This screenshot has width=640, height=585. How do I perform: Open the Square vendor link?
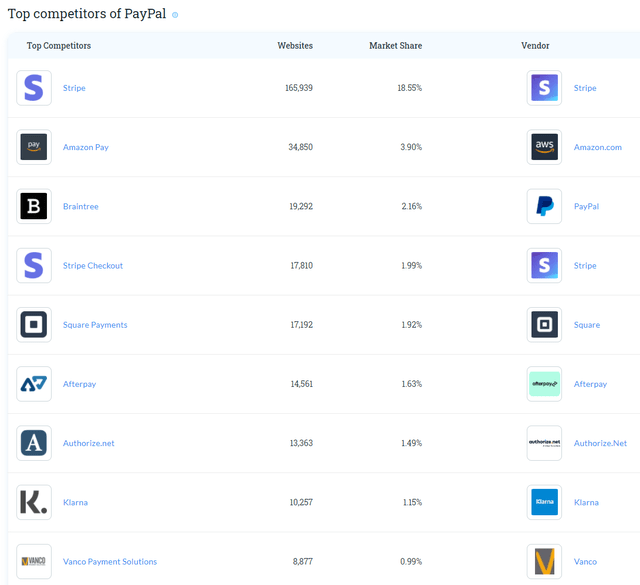[587, 325]
